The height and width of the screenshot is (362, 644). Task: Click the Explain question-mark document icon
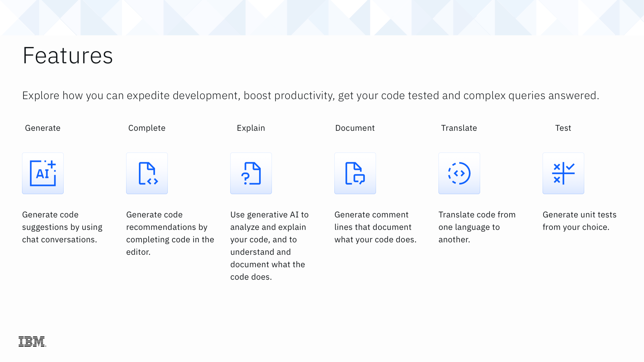251,173
